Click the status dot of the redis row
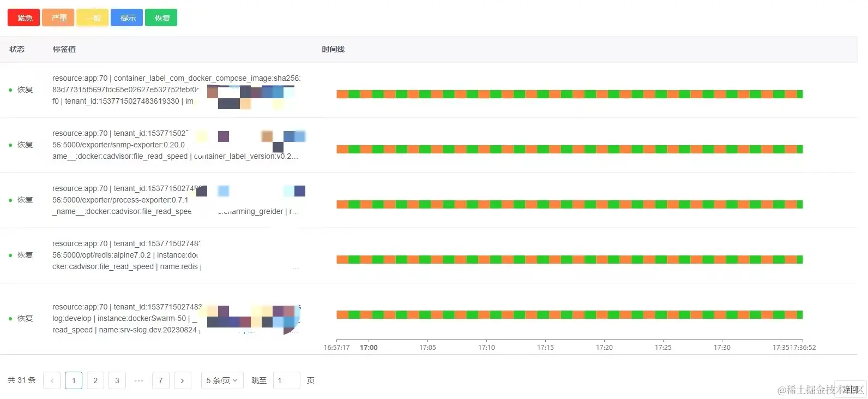Screen dimensions: 868x399 [10, 255]
